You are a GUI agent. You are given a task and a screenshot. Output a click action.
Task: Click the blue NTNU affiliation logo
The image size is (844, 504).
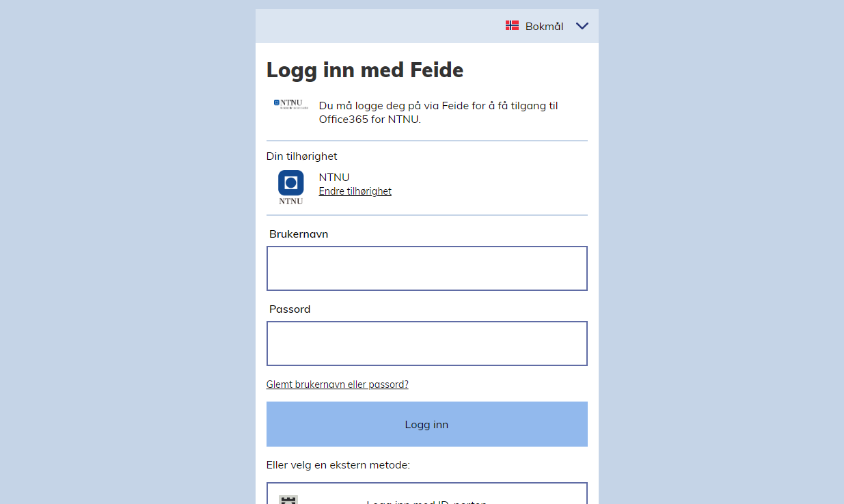pyautogui.click(x=291, y=187)
